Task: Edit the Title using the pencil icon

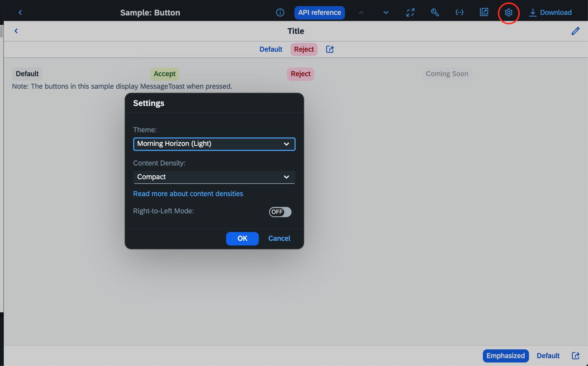Action: 575,31
